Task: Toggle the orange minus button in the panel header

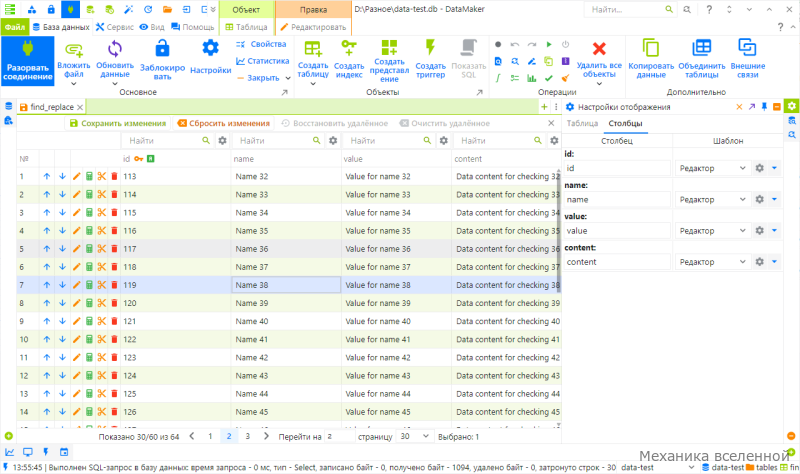Action: point(777,107)
